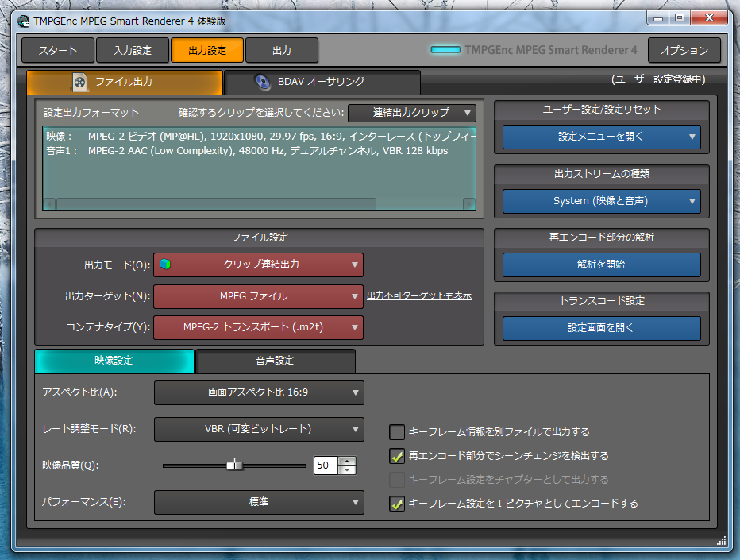Image resolution: width=740 pixels, height=560 pixels.
Task: Decrease 映像品質 value with down arrow
Action: (x=347, y=470)
